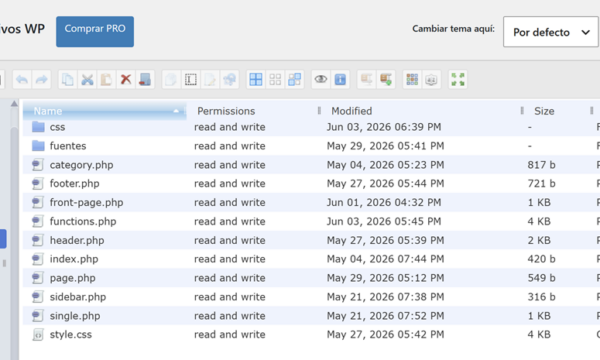Click the Cut scissors toolbar icon

pos(87,80)
